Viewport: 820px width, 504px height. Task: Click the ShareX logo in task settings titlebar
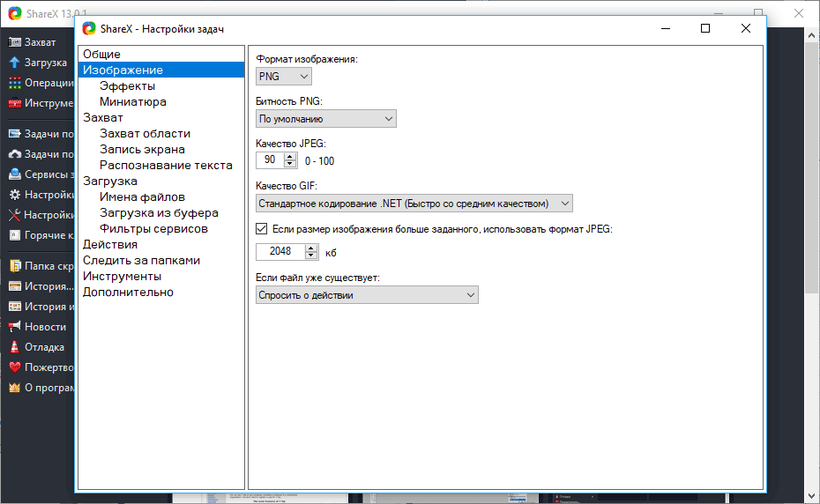pos(89,29)
